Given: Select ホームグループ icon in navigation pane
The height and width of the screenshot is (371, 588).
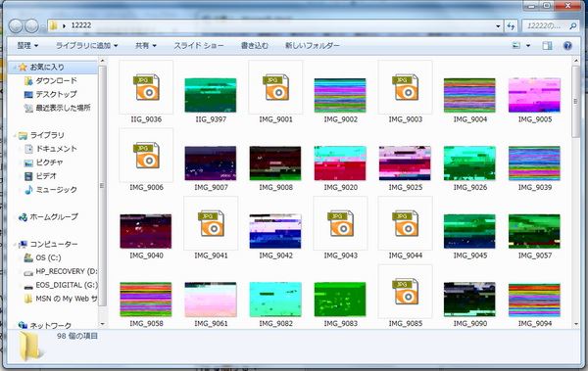Looking at the screenshot, I should (23, 217).
